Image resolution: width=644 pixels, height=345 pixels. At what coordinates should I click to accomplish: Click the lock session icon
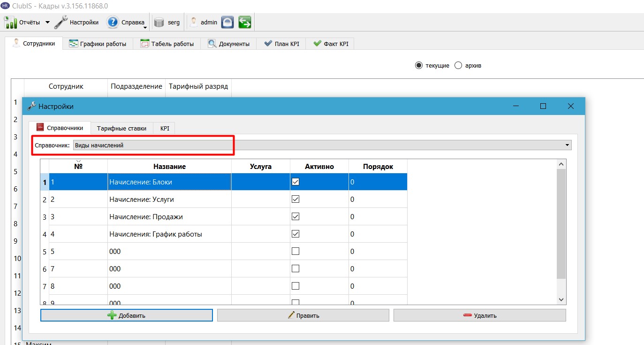tap(227, 22)
